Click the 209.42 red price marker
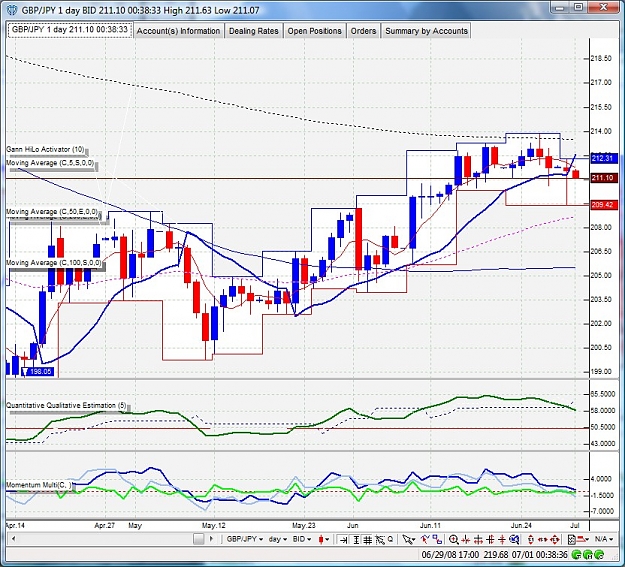 click(603, 205)
